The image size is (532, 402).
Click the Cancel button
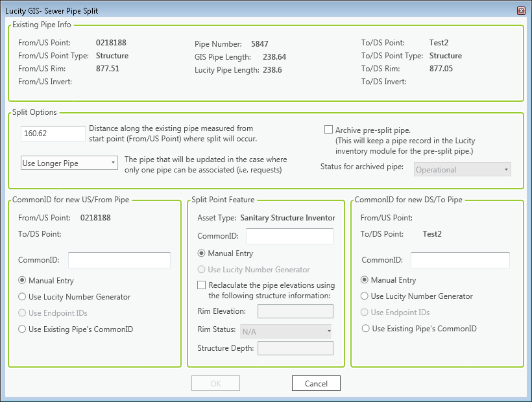316,383
